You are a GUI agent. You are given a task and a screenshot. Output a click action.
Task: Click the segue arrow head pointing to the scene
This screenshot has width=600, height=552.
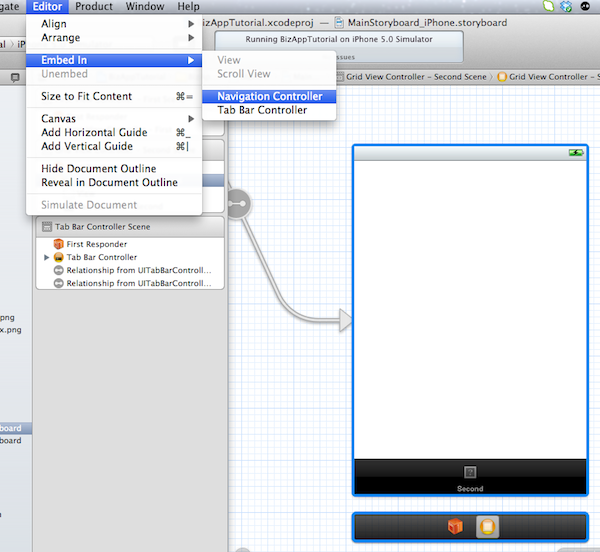click(346, 320)
